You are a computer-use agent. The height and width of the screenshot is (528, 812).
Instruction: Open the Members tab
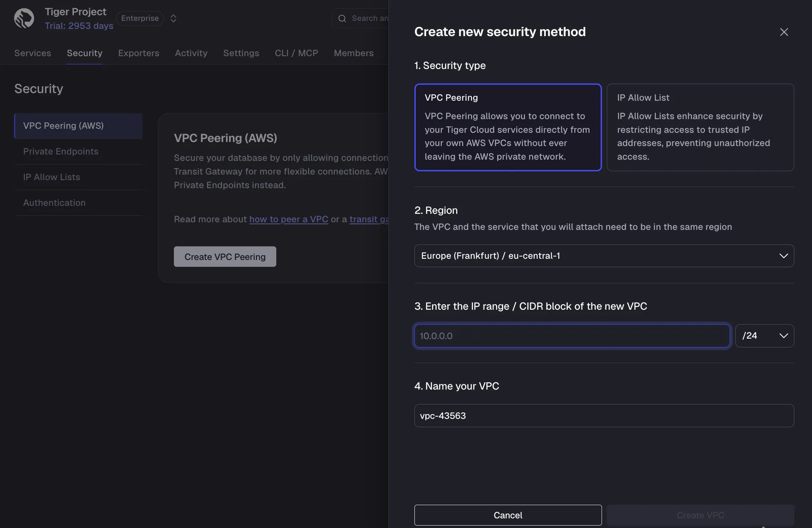pos(353,53)
